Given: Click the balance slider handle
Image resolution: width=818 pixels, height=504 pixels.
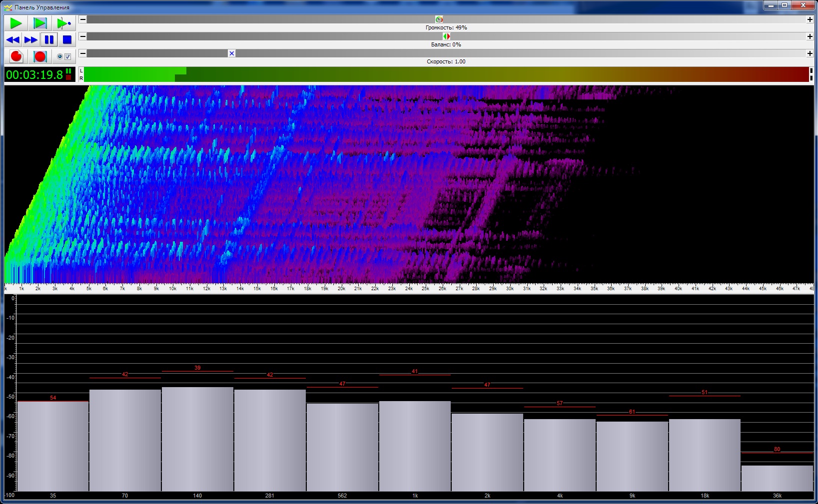Looking at the screenshot, I should pyautogui.click(x=446, y=36).
